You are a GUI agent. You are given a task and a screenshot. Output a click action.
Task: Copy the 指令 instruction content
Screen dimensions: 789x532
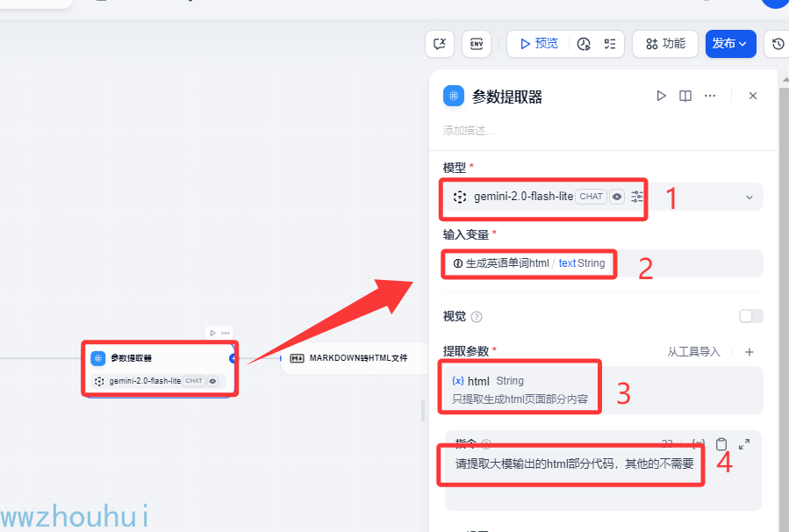click(721, 444)
